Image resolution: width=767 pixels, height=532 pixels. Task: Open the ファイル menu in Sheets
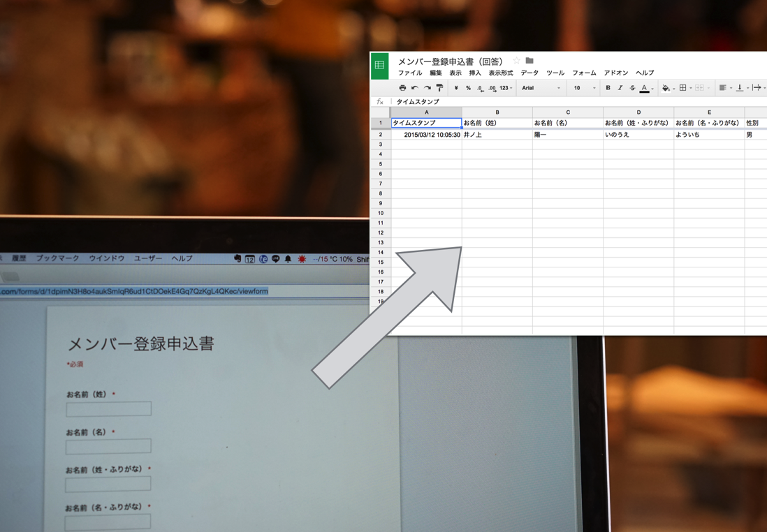410,73
